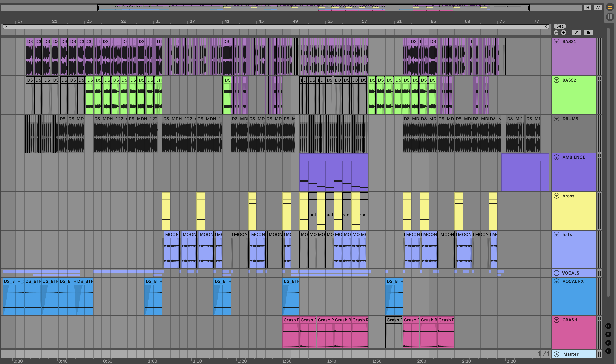
Task: Toggle Mixer section M button
Action: coord(608,343)
